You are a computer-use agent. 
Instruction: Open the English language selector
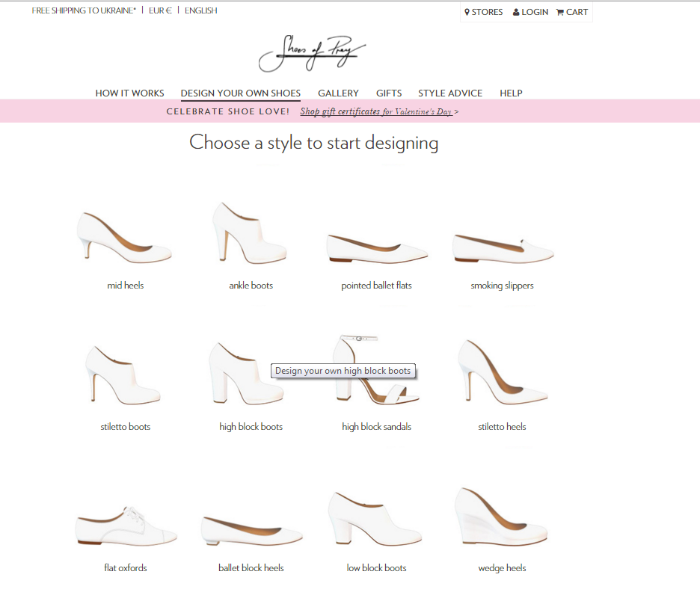(x=201, y=10)
